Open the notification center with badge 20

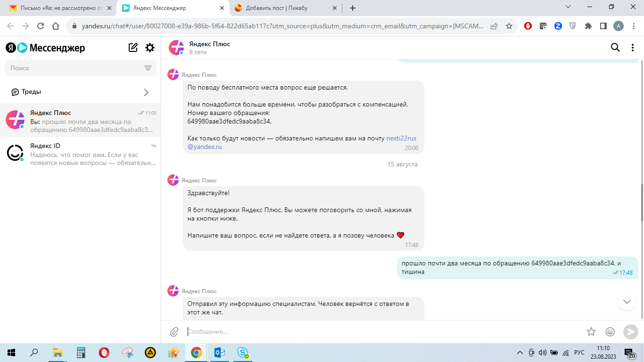pos(630,353)
